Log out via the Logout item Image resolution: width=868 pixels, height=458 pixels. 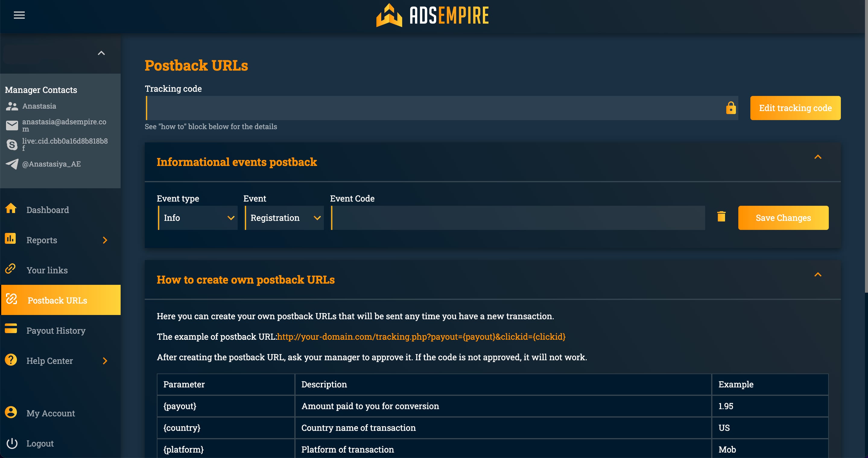[40, 444]
